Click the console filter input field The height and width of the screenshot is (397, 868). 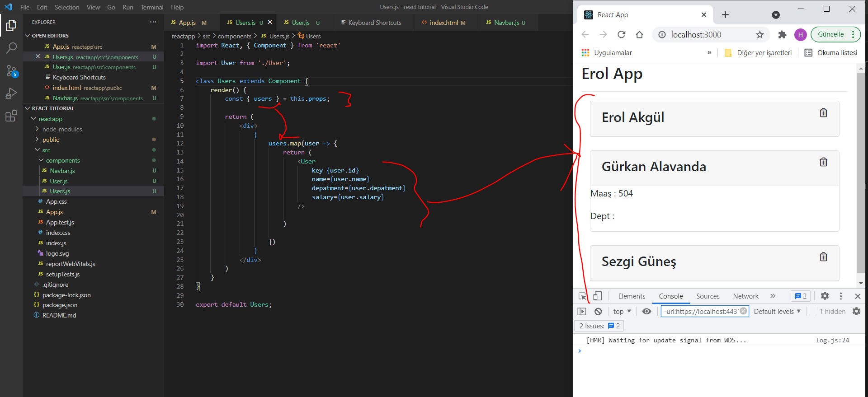tap(700, 312)
